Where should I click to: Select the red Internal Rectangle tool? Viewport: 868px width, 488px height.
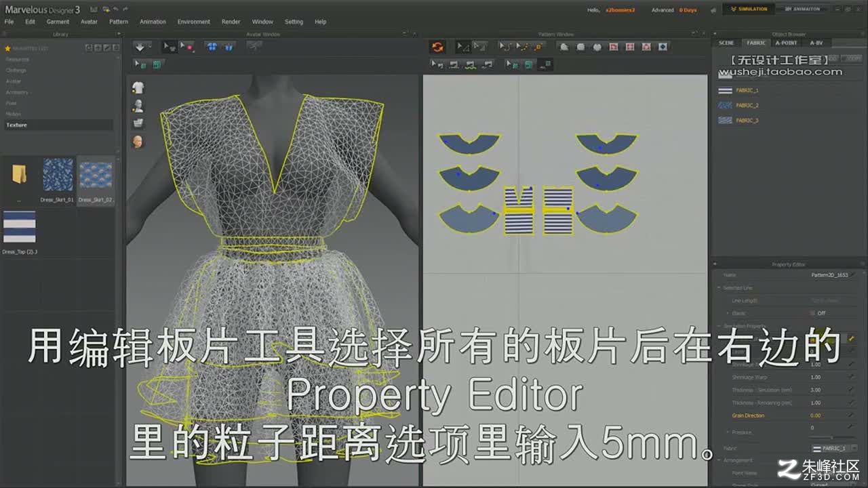[630, 47]
